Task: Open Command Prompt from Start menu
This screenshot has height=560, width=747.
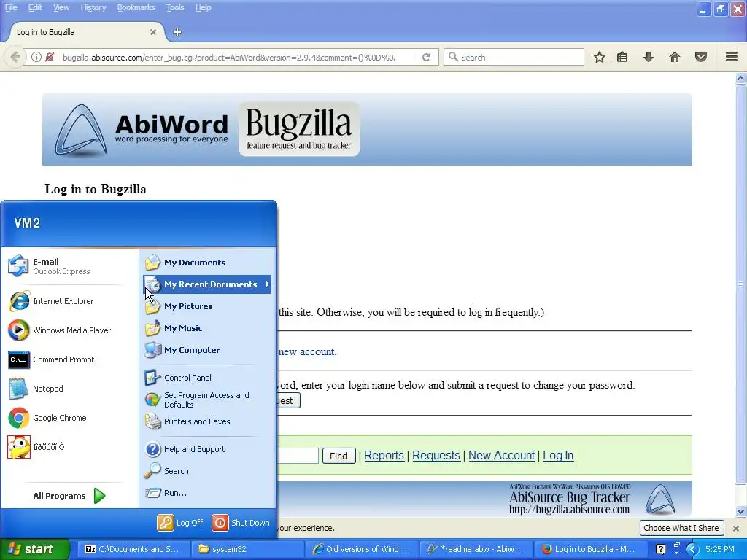Action: point(66,359)
